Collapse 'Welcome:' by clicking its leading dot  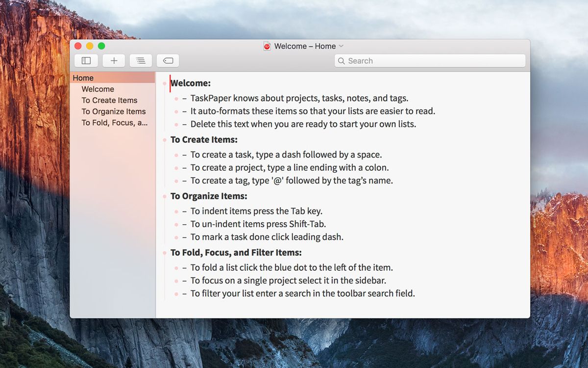[x=165, y=83]
